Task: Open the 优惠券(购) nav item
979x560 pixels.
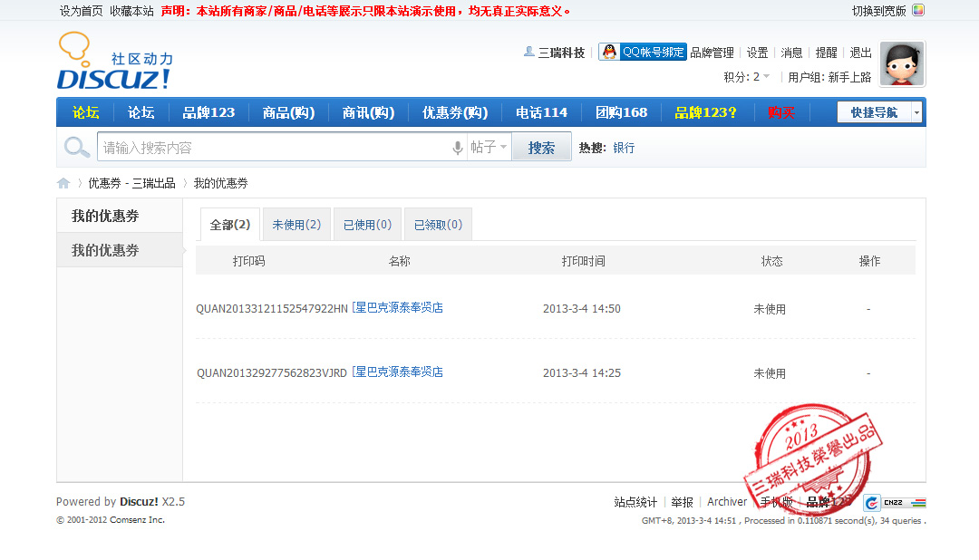Action: point(455,112)
